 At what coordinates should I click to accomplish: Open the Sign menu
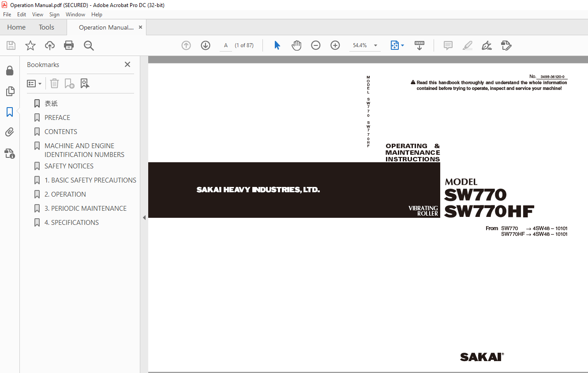55,15
